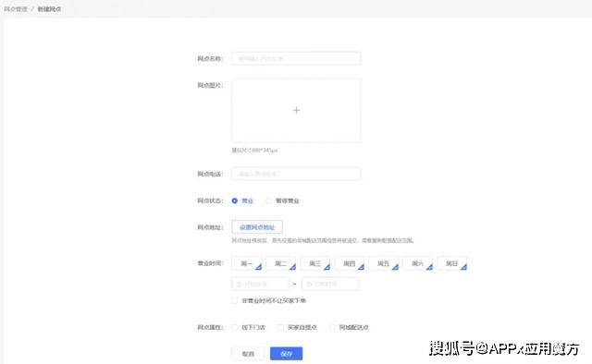Image resolution: width=592 pixels, height=364 pixels.
Task: Open the start time picker field
Action: [x=261, y=284]
